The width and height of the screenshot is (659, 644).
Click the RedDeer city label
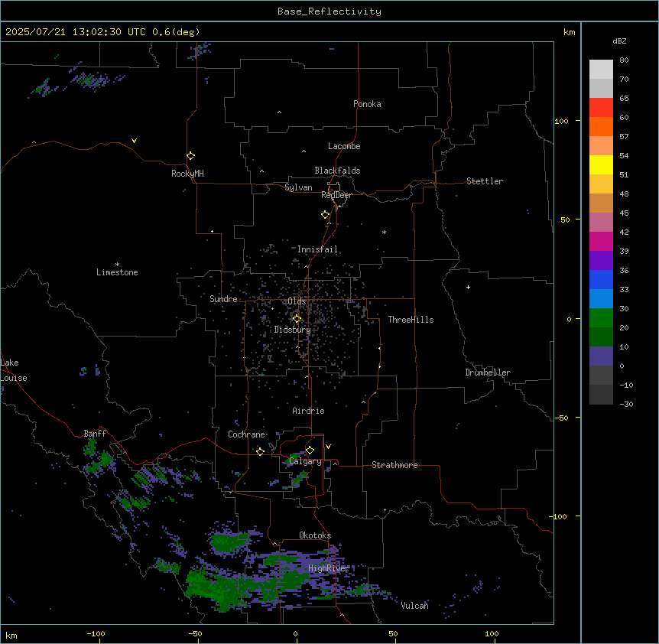336,195
